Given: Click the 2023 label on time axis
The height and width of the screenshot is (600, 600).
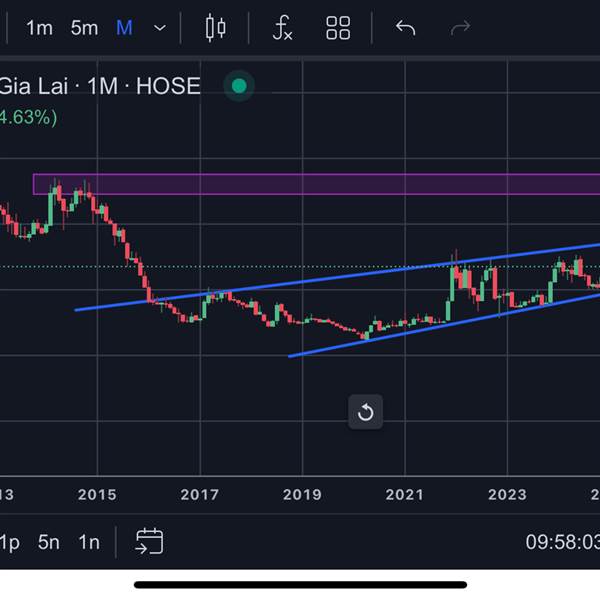Looking at the screenshot, I should pos(507,495).
